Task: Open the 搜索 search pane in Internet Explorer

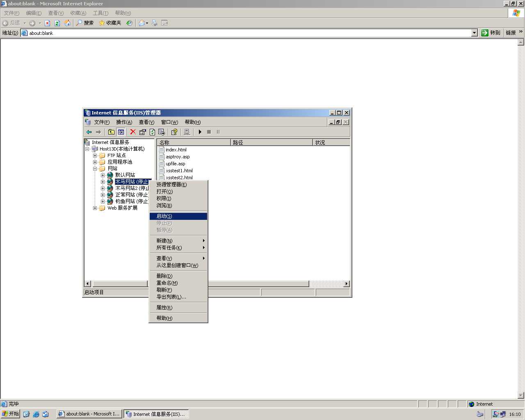Action: [x=85, y=23]
